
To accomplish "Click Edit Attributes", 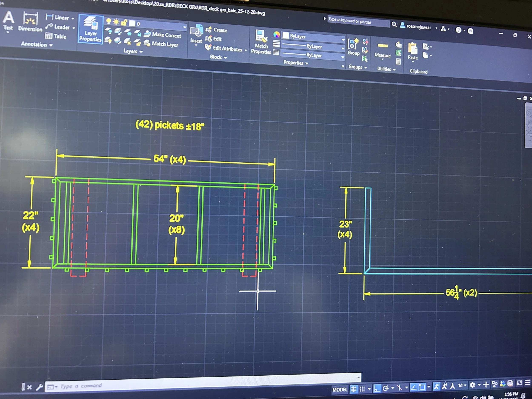I will click(x=224, y=48).
